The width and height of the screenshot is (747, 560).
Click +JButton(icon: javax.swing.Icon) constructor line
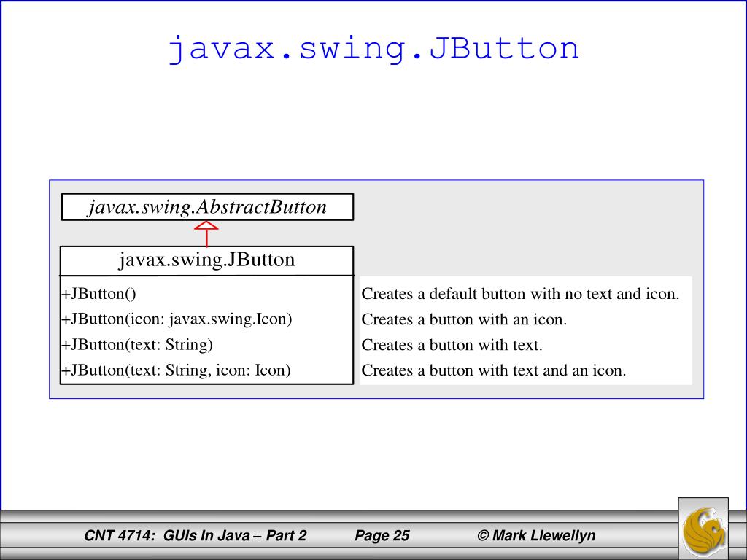point(177,319)
